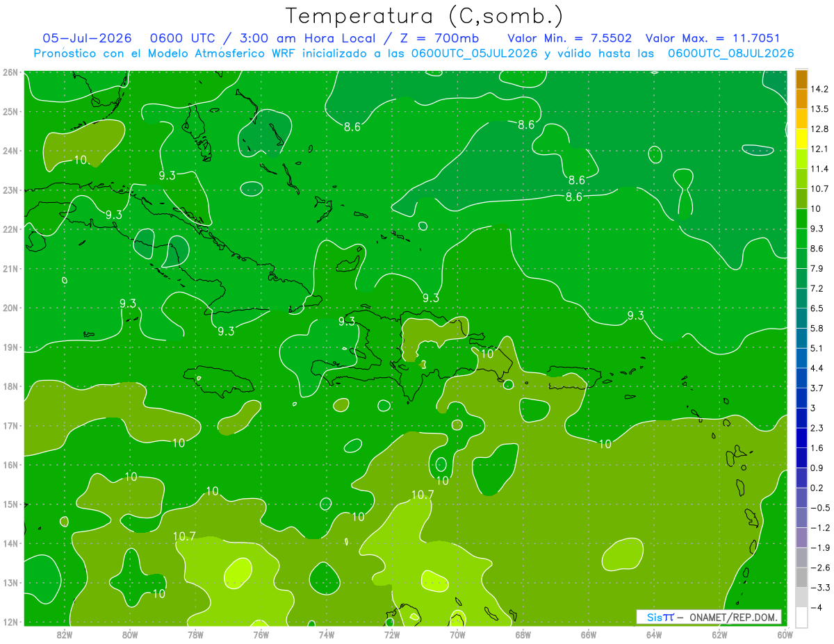
Task: Click the "-4" value on the color scale
Action: click(x=816, y=607)
